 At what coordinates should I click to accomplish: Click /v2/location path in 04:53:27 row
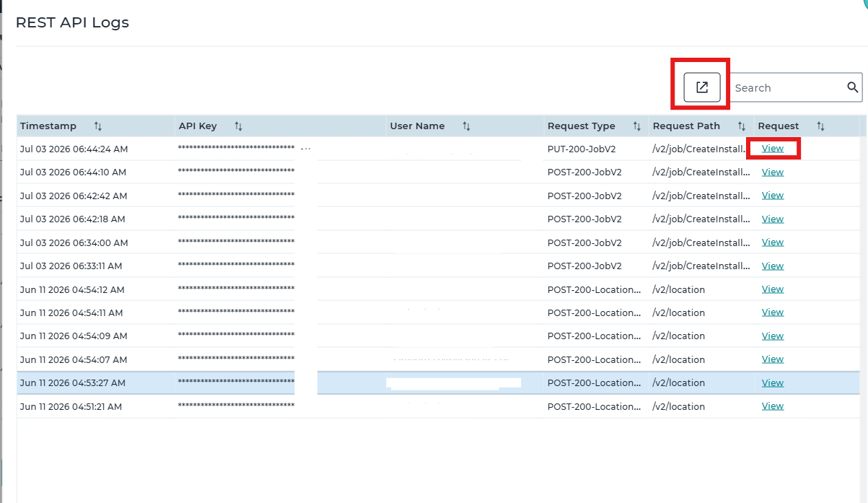679,382
